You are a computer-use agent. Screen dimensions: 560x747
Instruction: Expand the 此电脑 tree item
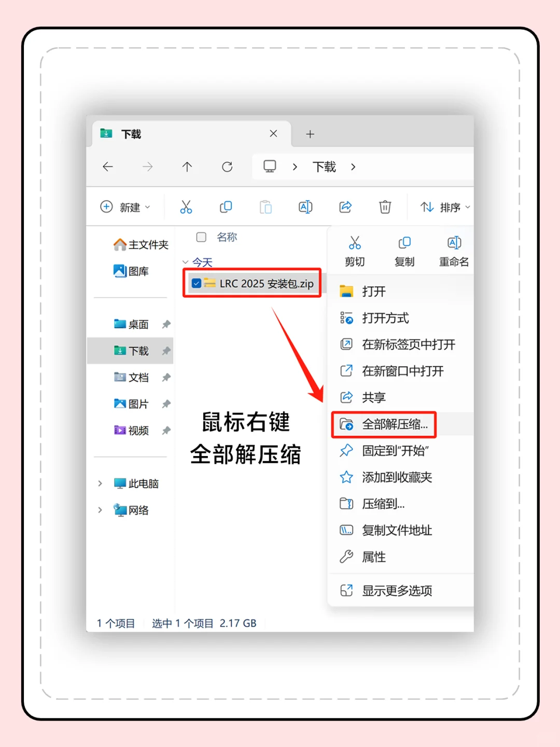100,483
